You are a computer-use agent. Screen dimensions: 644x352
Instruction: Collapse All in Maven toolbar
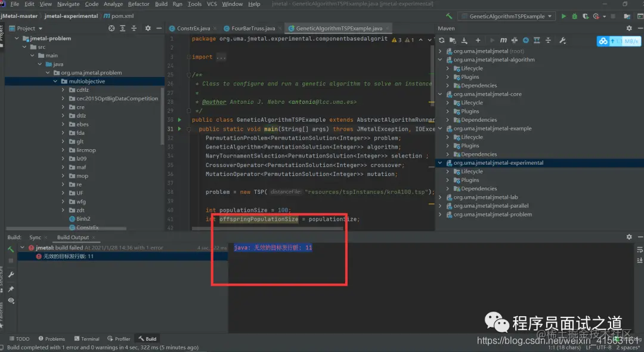click(548, 40)
